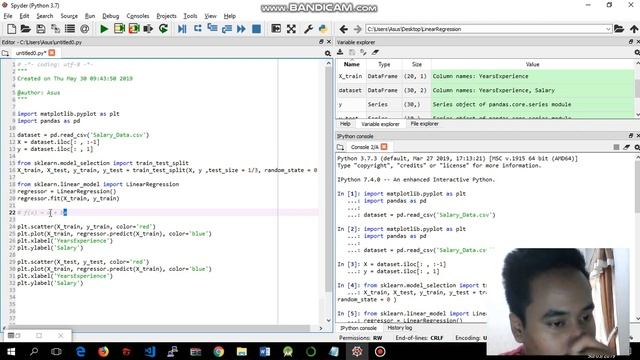This screenshot has height=360, width=640.
Task: Open Preferences with the wrench icon
Action: coord(309,29)
